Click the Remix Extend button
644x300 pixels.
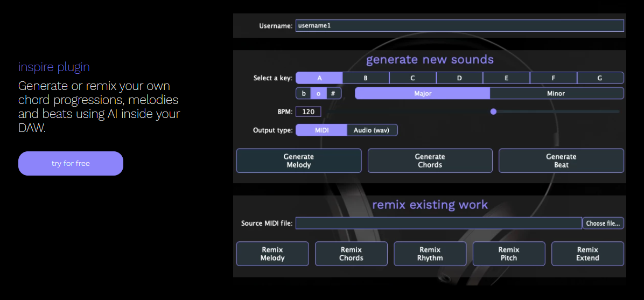tap(588, 254)
